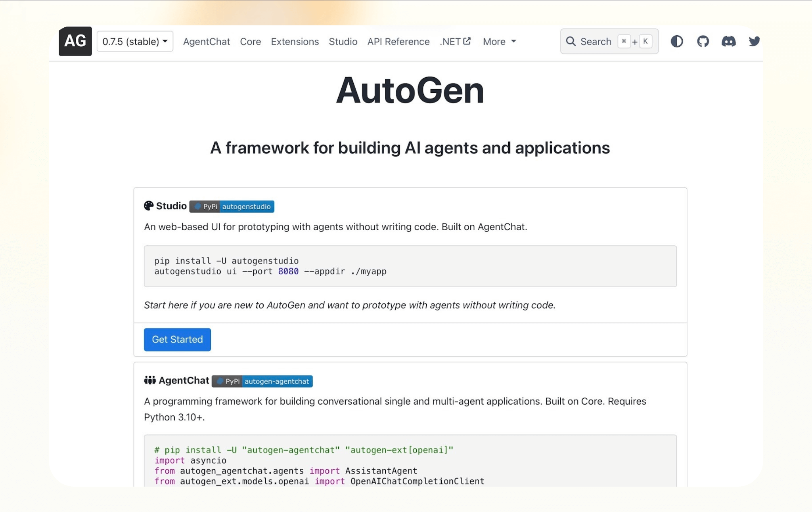Click the AgentChat people icon

(150, 380)
